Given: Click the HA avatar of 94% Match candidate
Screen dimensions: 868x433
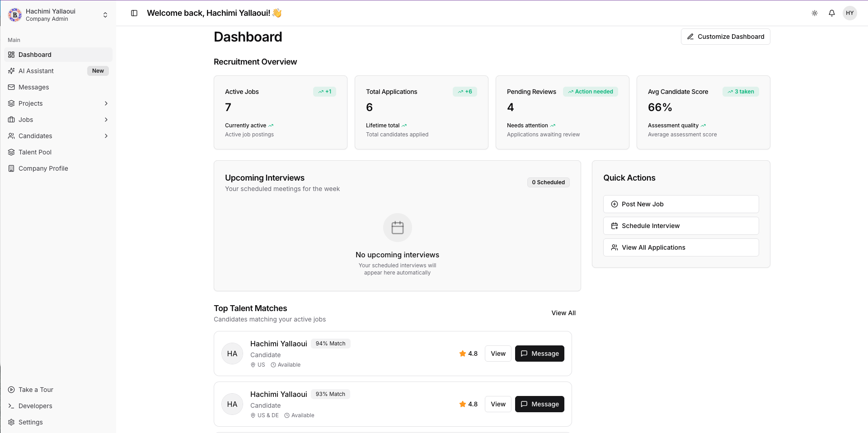Looking at the screenshot, I should [232, 354].
